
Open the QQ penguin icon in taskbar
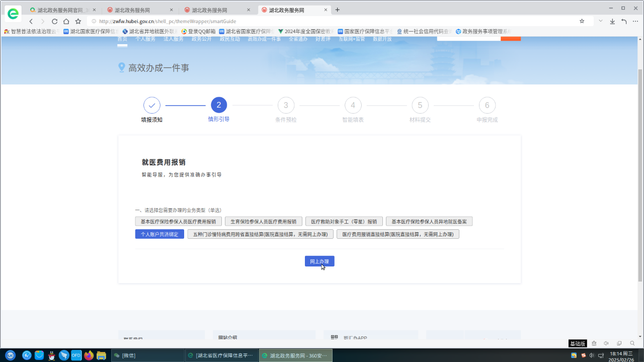point(51,355)
